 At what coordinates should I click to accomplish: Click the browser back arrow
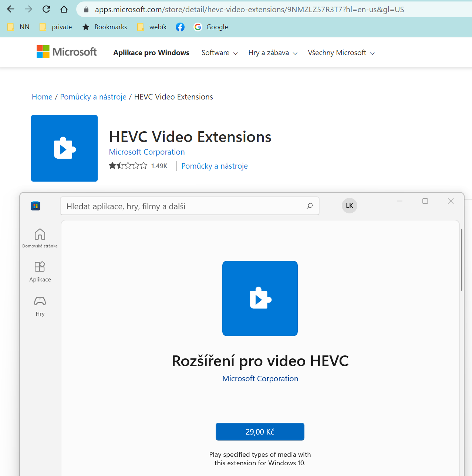click(x=11, y=9)
